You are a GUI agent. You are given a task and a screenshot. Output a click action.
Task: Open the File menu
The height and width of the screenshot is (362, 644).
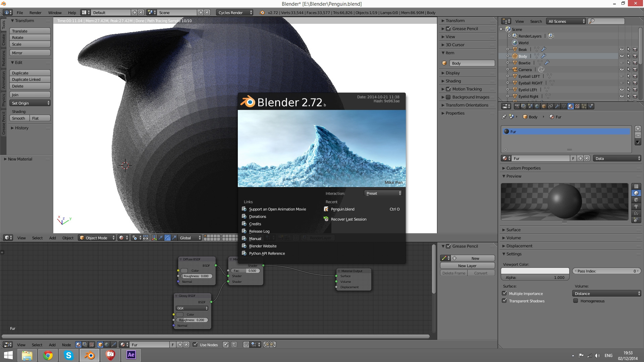click(x=20, y=12)
